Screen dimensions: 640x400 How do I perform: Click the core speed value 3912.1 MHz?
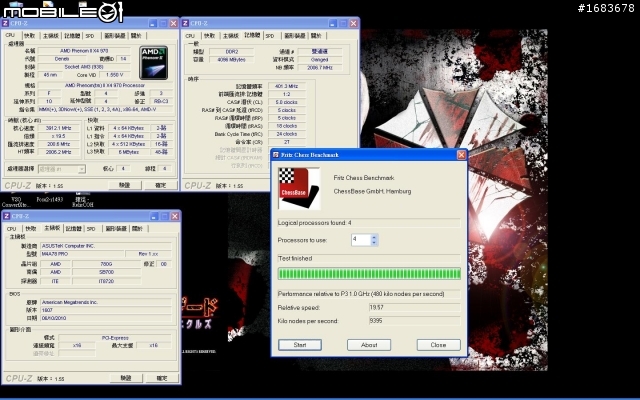point(58,128)
